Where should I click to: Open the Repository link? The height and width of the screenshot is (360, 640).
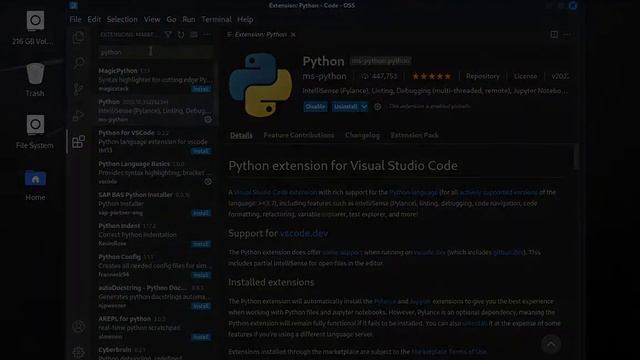(482, 76)
